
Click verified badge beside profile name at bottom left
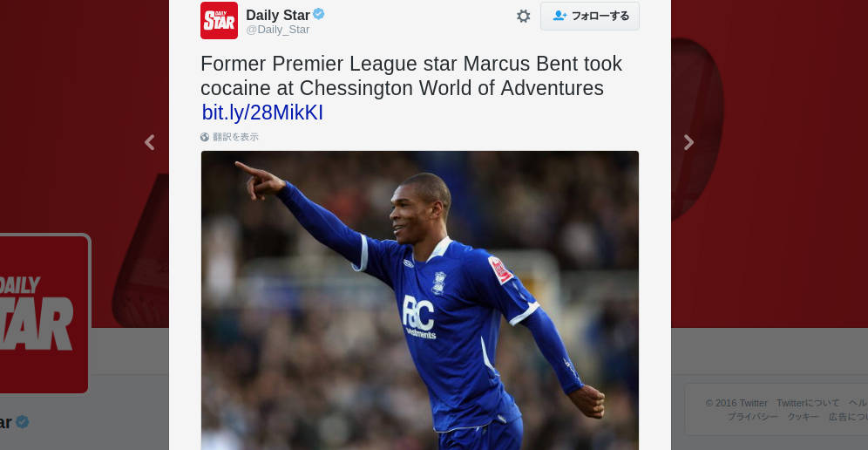pos(22,422)
